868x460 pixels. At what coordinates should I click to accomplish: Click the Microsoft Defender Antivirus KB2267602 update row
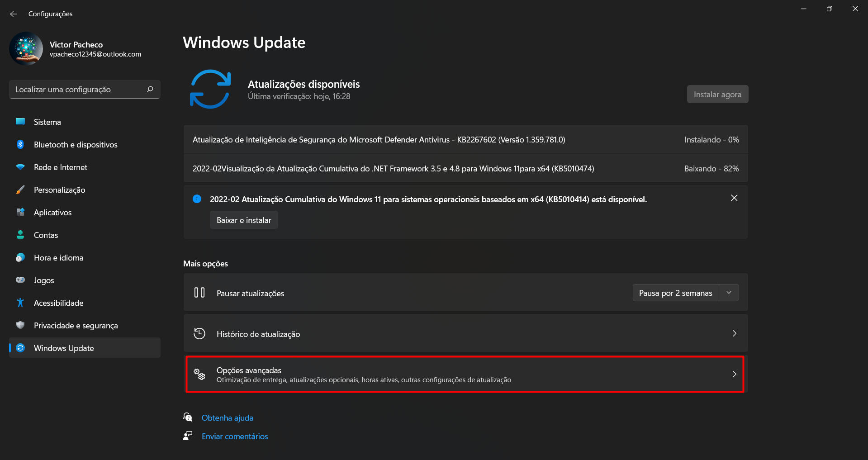pyautogui.click(x=465, y=139)
